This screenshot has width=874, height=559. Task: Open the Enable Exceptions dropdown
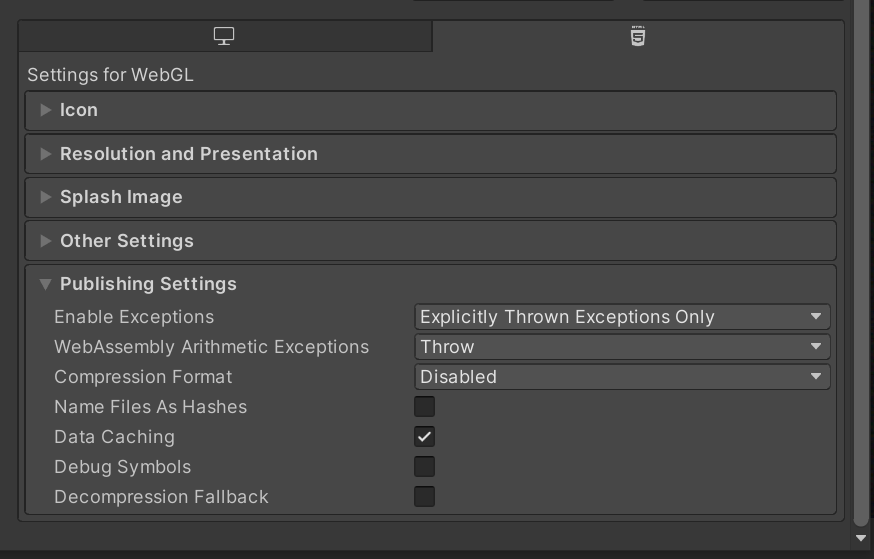pos(622,317)
